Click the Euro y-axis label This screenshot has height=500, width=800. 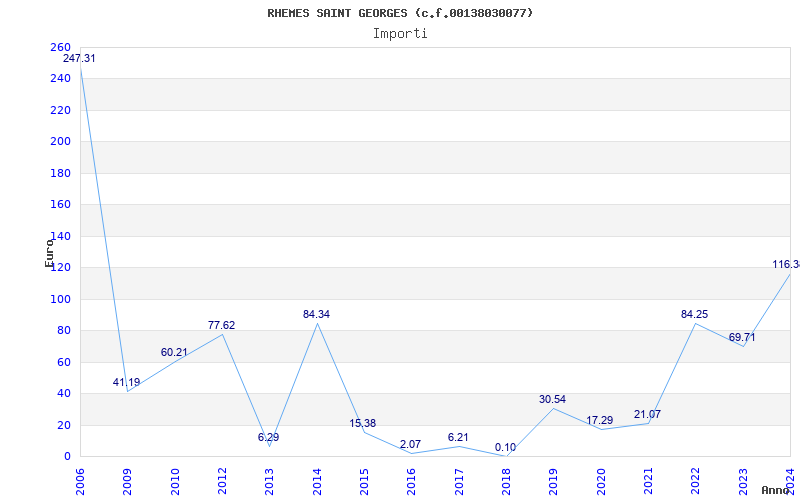click(49, 252)
